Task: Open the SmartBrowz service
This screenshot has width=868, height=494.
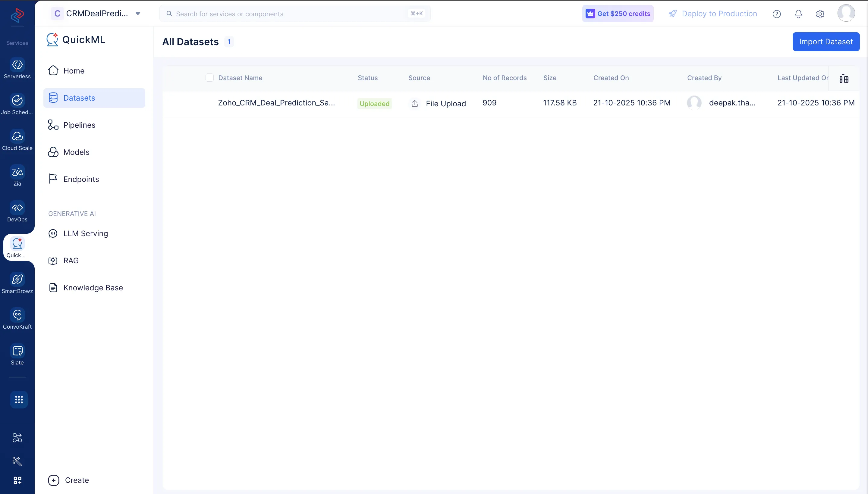Action: [x=17, y=280]
